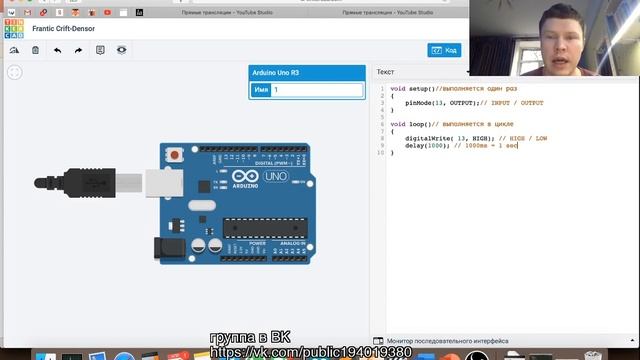The width and height of the screenshot is (640, 360).
Task: Click the Arduino Uno R3 panel header
Action: tap(307, 73)
